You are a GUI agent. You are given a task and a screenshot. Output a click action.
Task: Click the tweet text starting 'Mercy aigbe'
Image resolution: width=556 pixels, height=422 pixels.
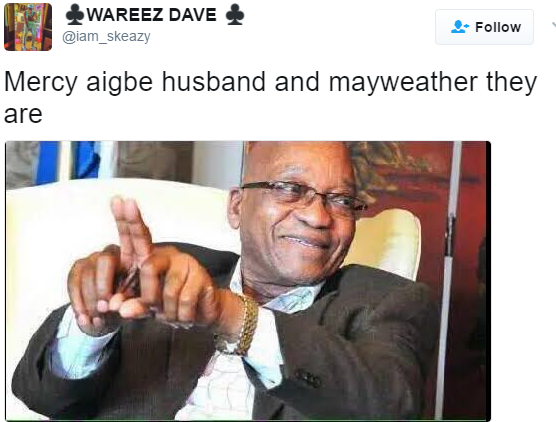click(271, 98)
